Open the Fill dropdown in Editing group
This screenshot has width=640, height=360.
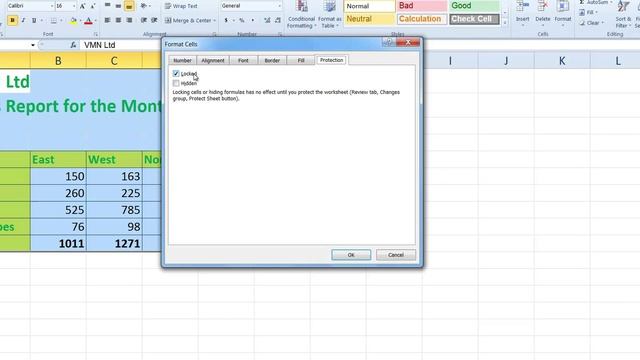coord(588,13)
